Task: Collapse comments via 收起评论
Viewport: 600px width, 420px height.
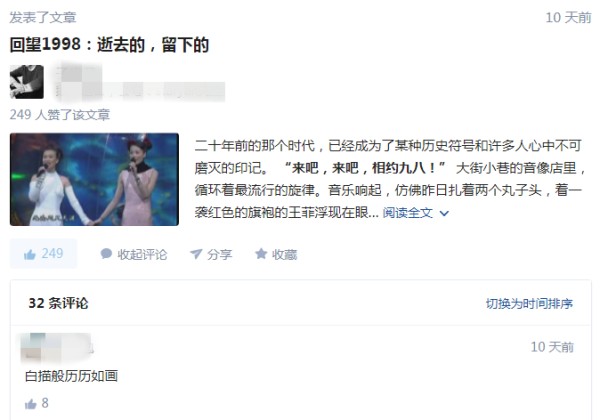Action: point(142,254)
